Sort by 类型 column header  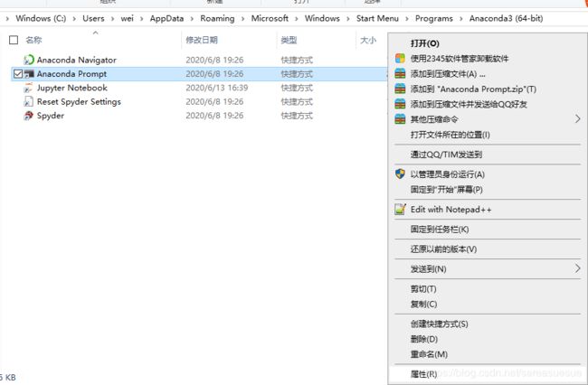[x=289, y=40]
